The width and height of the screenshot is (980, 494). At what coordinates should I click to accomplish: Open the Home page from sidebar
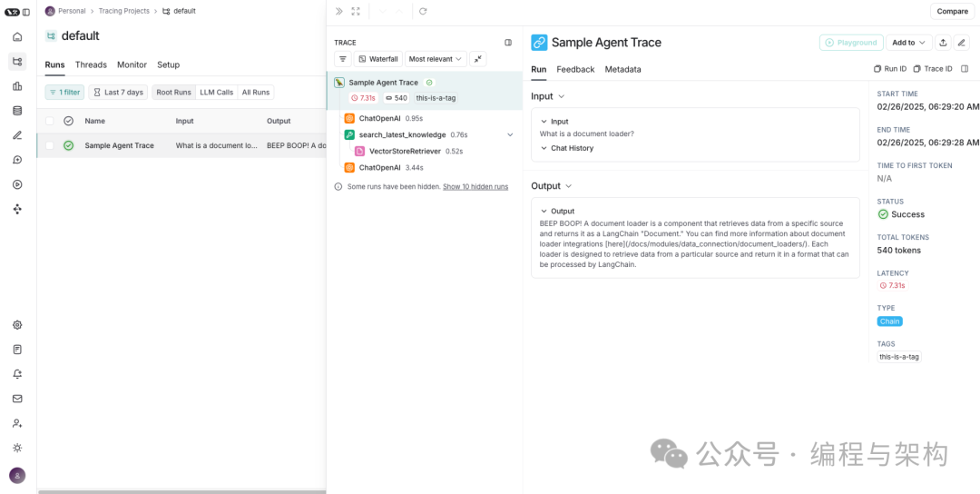coord(17,37)
